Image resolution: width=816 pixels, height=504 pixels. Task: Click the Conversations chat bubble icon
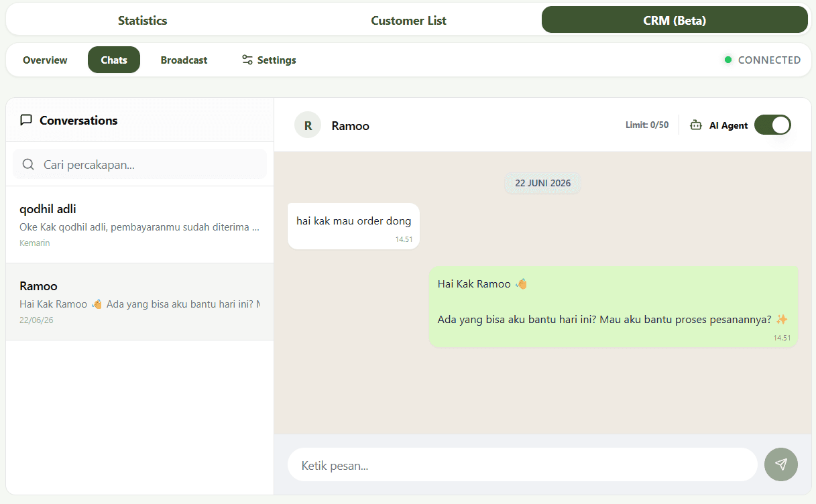pos(26,120)
